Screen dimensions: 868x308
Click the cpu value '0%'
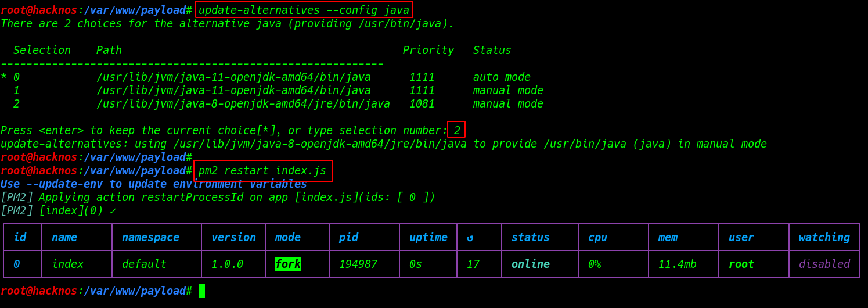(595, 264)
